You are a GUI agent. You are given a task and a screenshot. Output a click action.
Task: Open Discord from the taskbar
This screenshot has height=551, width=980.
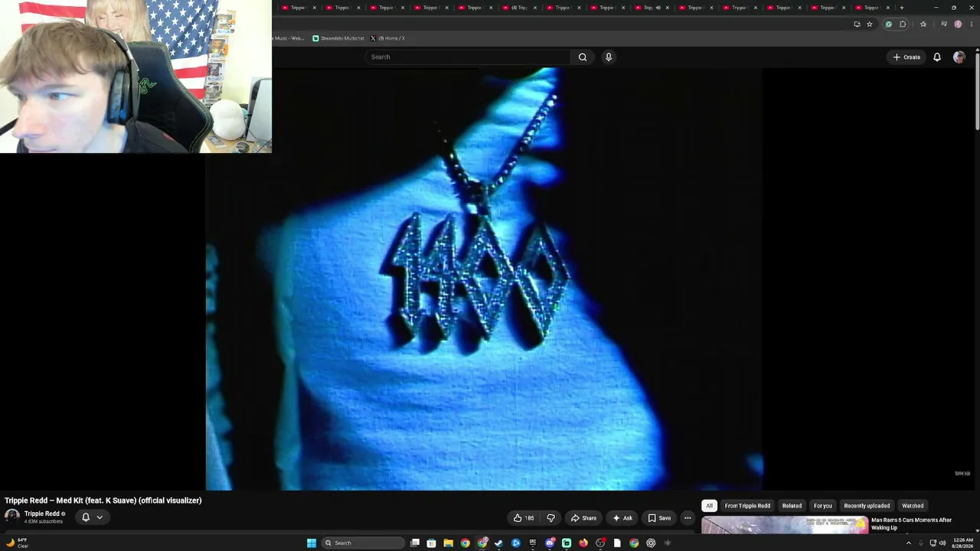[550, 543]
